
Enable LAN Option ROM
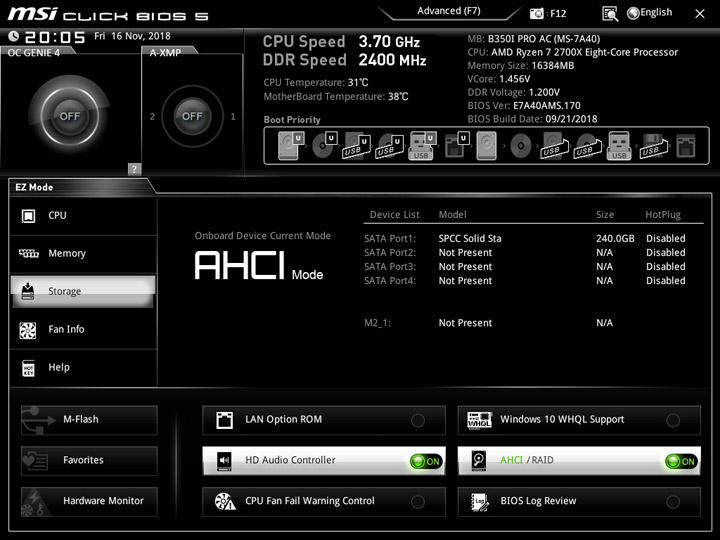(x=324, y=420)
